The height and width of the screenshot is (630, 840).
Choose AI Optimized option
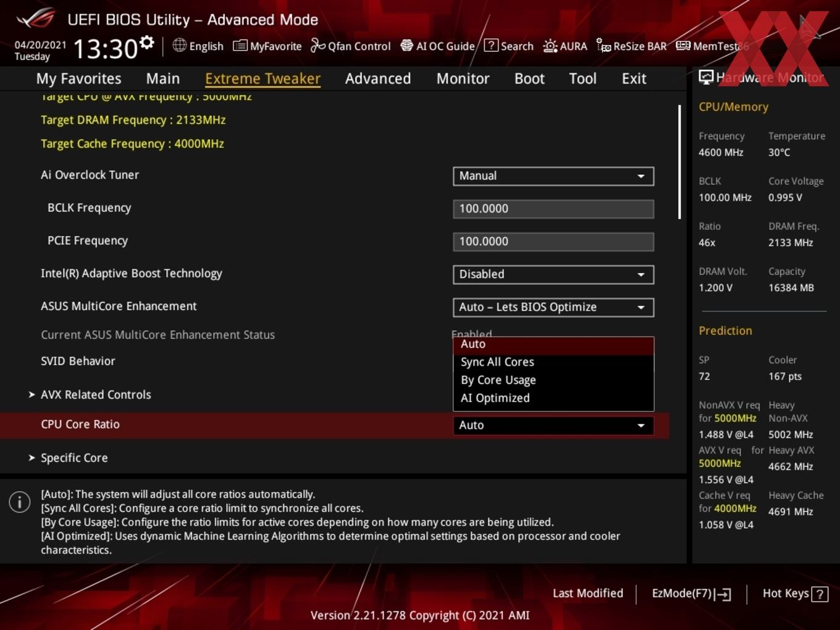click(x=553, y=398)
